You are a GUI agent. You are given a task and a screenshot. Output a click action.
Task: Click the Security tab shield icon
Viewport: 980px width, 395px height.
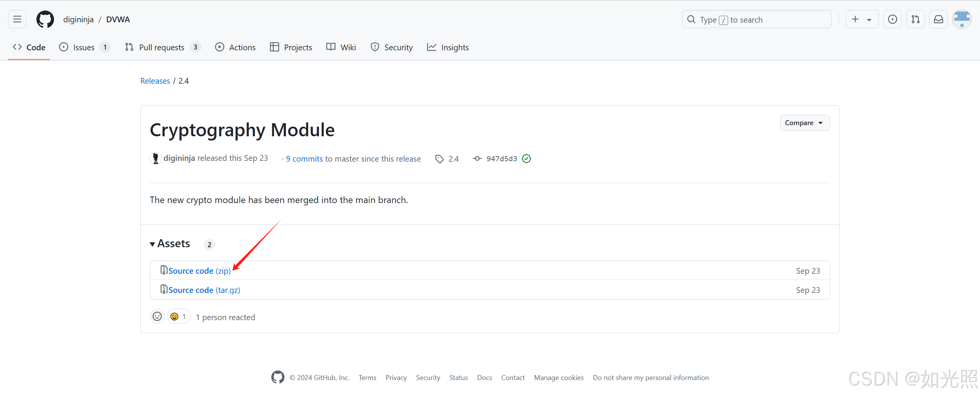pos(375,47)
